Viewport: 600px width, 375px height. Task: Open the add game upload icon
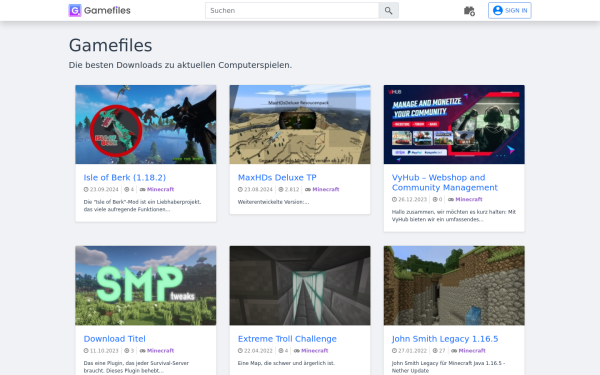(469, 11)
